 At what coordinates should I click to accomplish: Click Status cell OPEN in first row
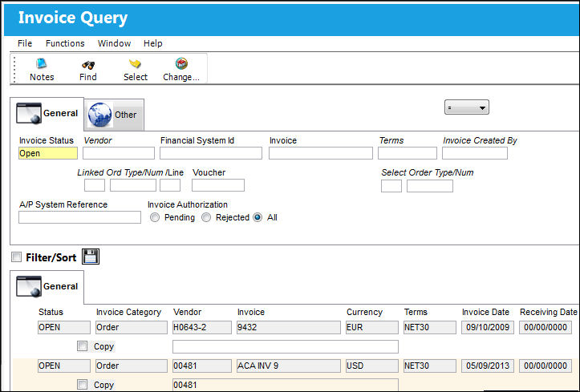point(64,327)
